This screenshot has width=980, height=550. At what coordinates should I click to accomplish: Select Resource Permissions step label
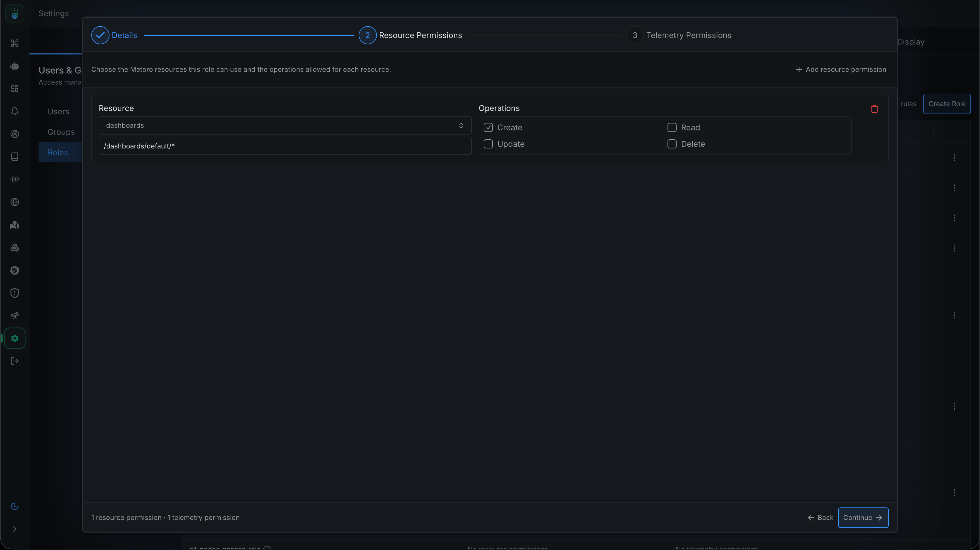coord(420,35)
